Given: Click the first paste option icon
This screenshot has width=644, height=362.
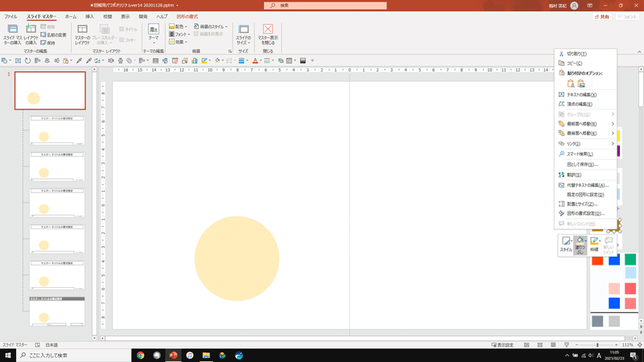Looking at the screenshot, I should click(x=571, y=84).
